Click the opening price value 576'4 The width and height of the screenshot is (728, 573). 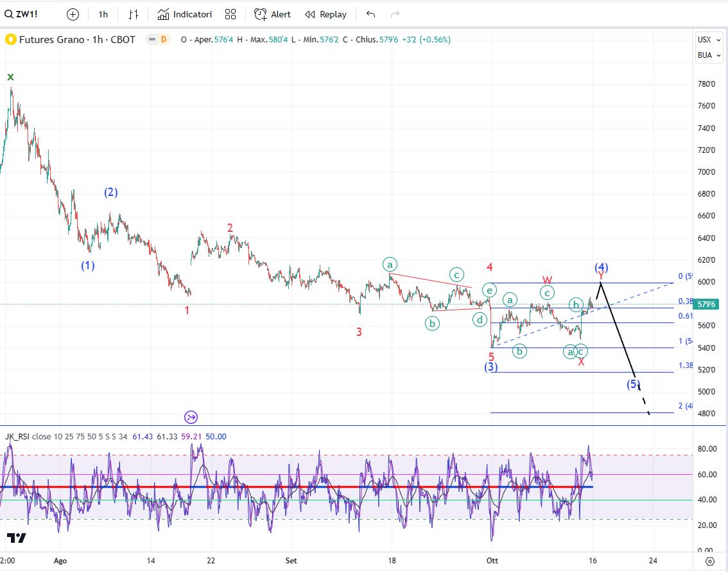224,39
